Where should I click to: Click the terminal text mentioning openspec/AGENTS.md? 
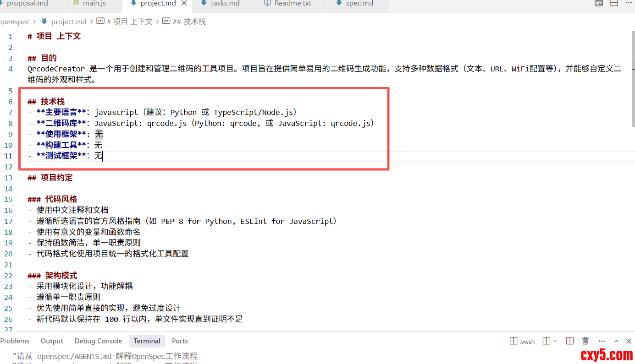point(105,356)
